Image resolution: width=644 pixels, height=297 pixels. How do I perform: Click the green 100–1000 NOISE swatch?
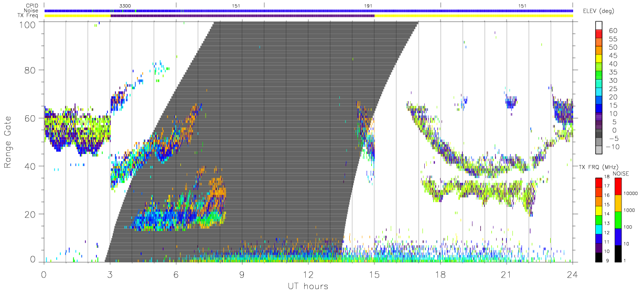point(618,219)
